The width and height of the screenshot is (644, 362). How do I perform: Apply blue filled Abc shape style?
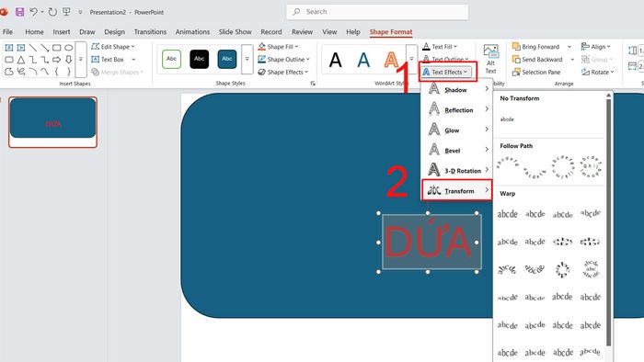pyautogui.click(x=227, y=59)
